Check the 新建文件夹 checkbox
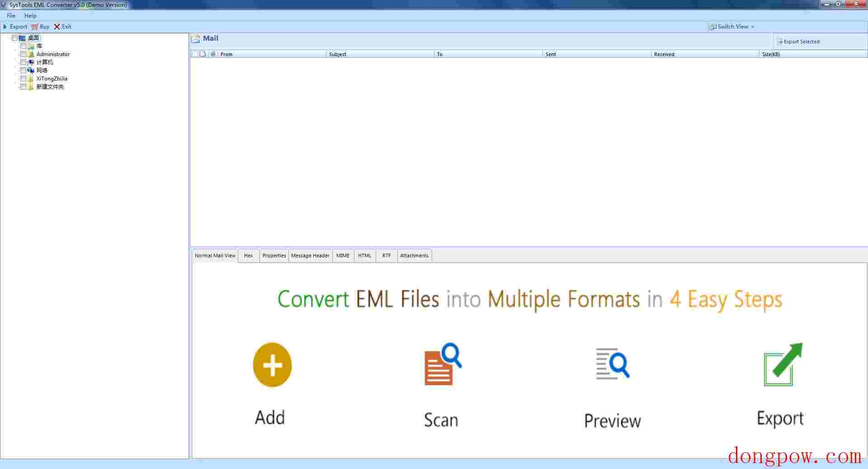Screen dimensions: 868x469 [x=23, y=87]
